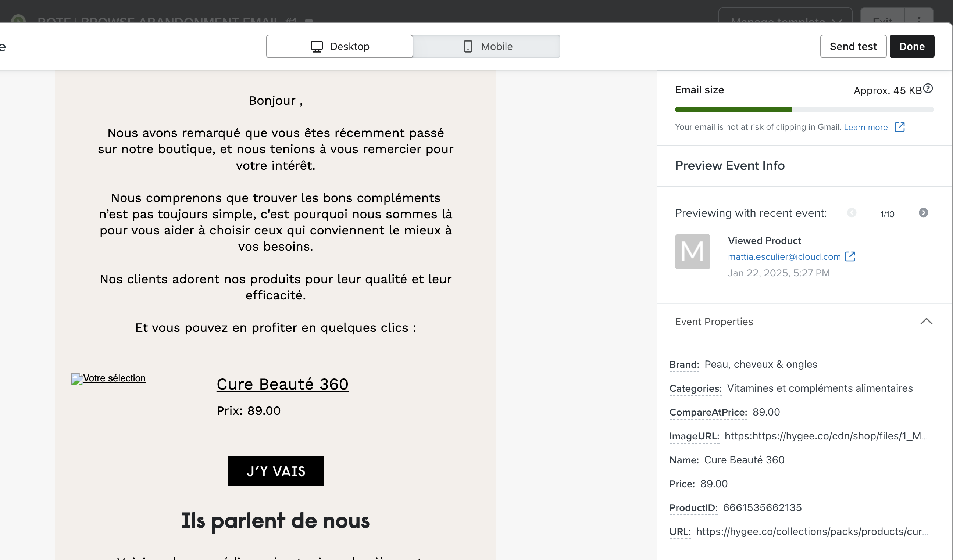Click the CompareAtPrice property label

pyautogui.click(x=708, y=412)
